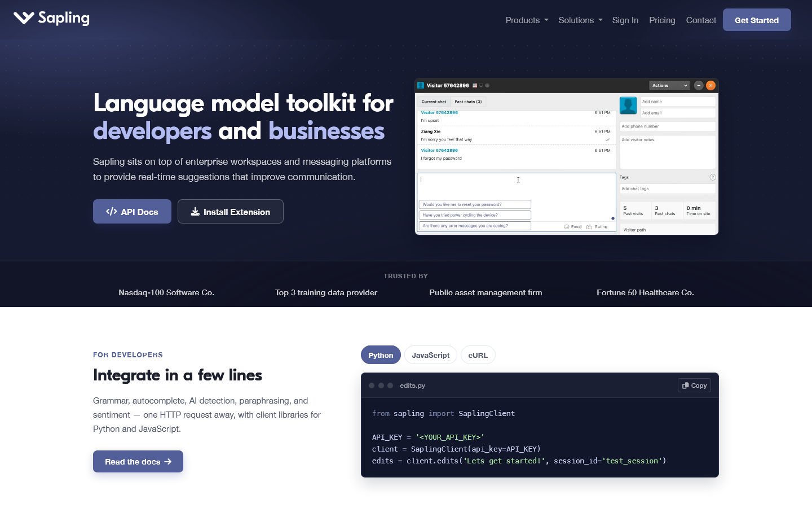Screen dimensions: 812x508
Task: Open the Sign In page
Action: tap(625, 20)
